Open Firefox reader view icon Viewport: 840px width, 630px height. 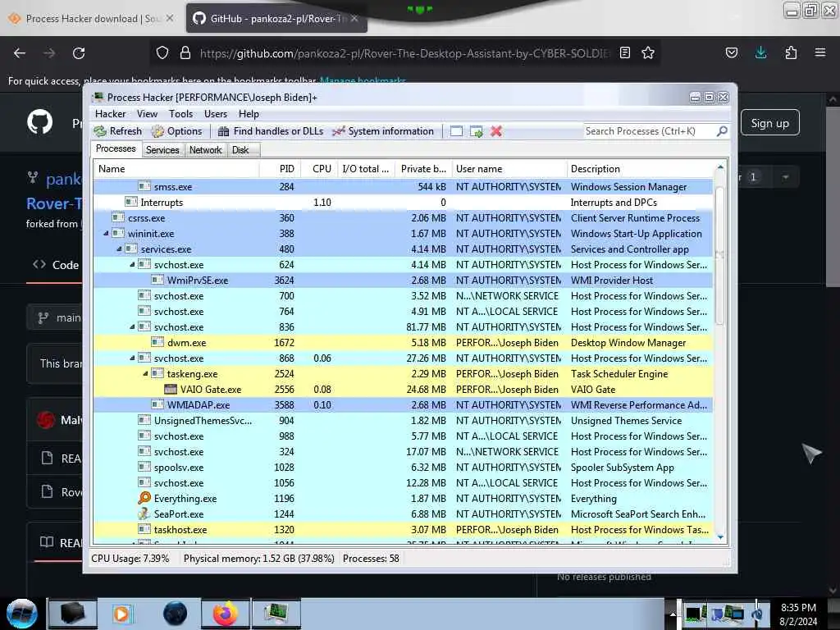pyautogui.click(x=624, y=53)
